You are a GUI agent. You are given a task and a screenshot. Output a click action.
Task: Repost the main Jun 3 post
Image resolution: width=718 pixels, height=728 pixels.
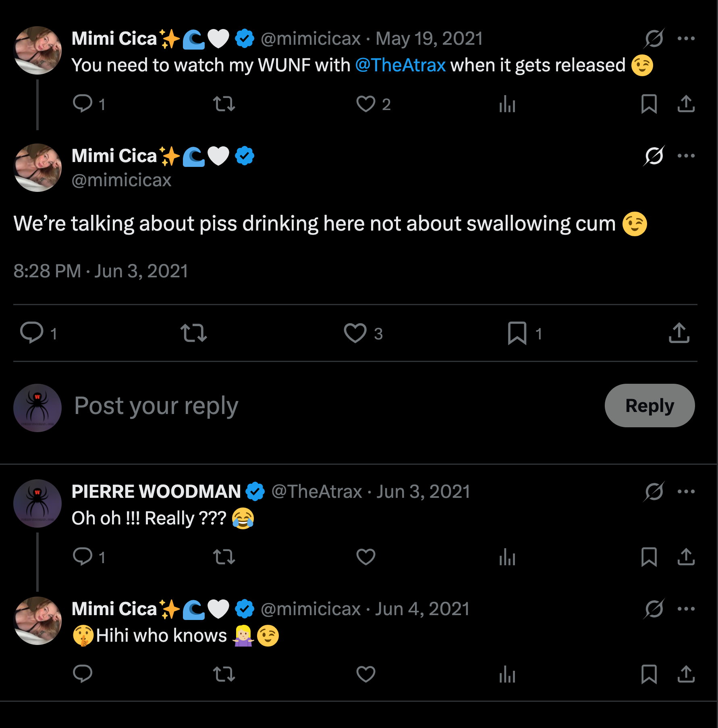coord(193,333)
